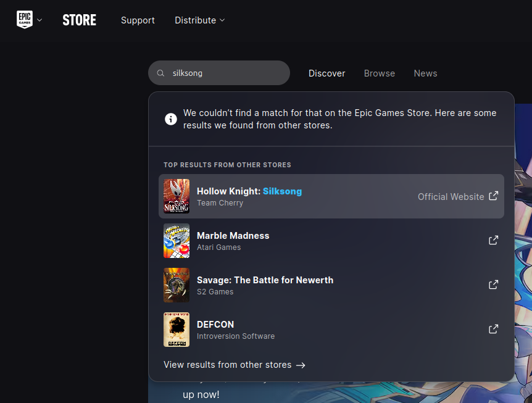Click external link icon for Marble Madness
This screenshot has height=403, width=532.
[493, 240]
